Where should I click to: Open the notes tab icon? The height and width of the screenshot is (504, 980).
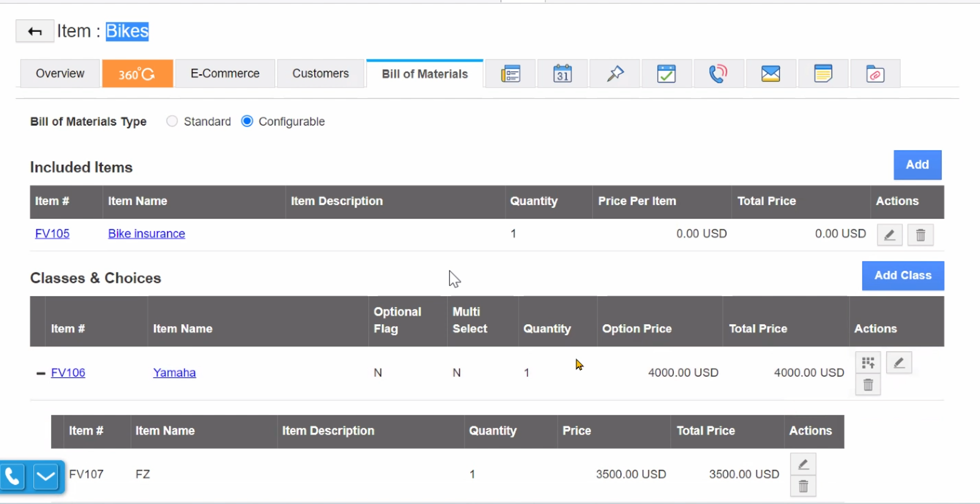tap(823, 73)
